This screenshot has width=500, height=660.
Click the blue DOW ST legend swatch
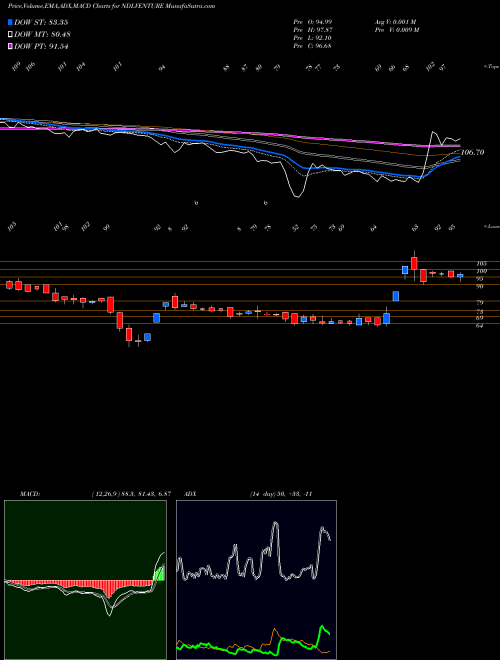click(x=11, y=22)
